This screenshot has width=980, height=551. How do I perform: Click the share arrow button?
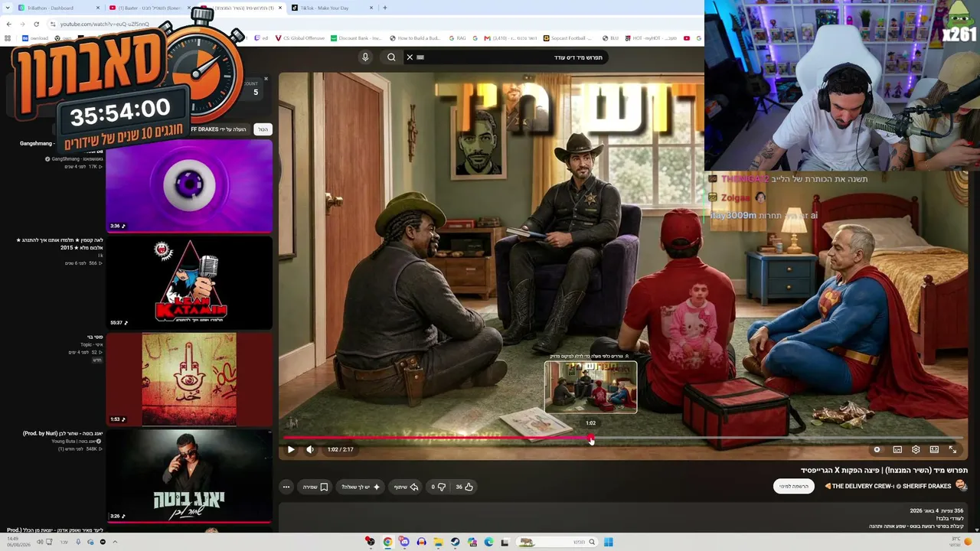[406, 487]
